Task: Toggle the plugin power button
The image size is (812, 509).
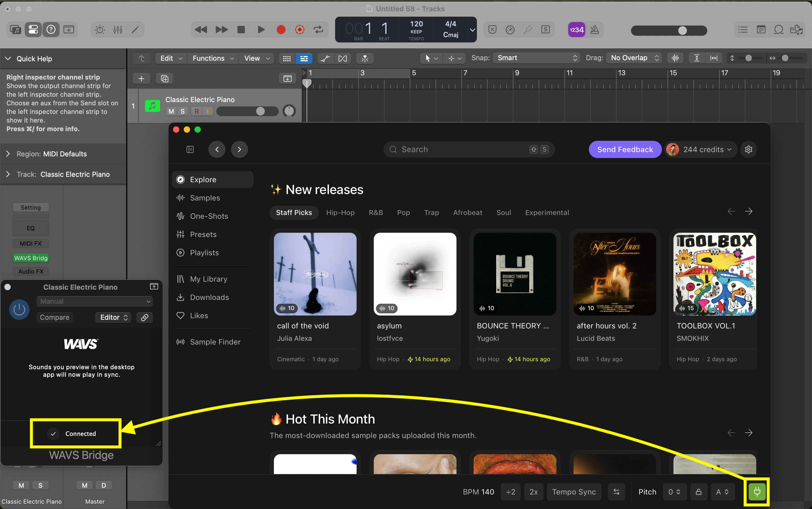Action: click(x=19, y=309)
